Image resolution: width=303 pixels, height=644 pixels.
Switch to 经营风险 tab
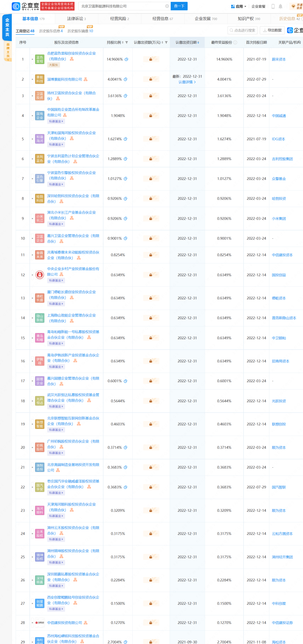coord(120,19)
